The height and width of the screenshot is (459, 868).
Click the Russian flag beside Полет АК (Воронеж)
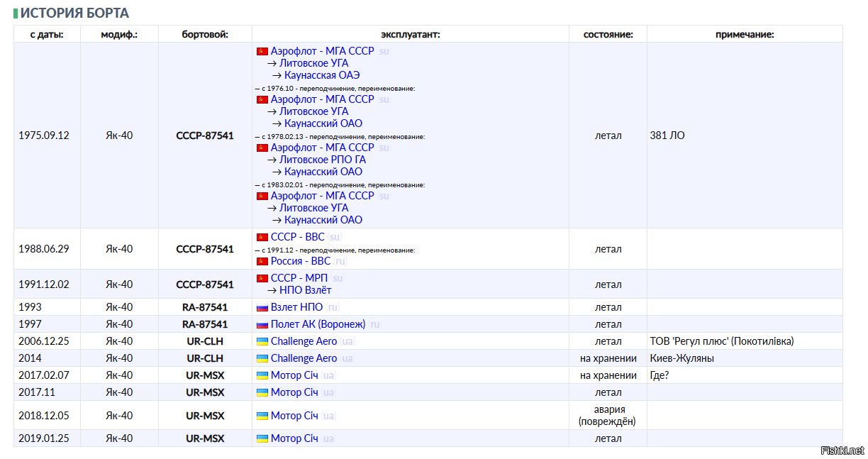262,324
